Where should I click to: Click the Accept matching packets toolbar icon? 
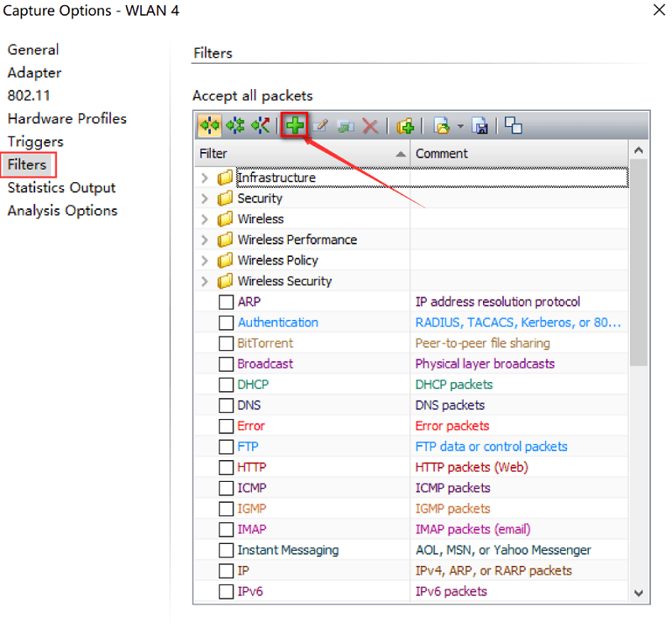point(235,125)
